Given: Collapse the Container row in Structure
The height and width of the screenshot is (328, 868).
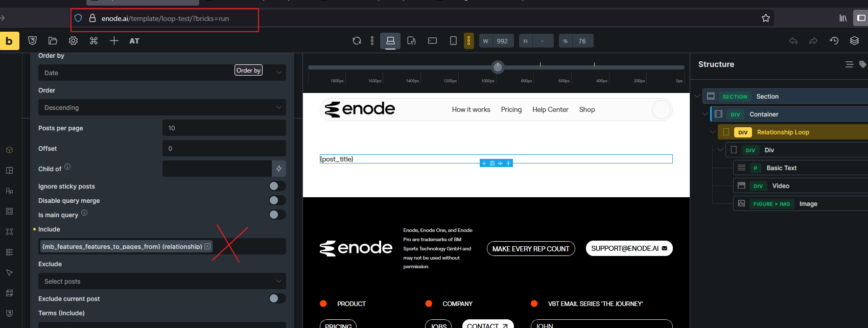Looking at the screenshot, I should [705, 114].
